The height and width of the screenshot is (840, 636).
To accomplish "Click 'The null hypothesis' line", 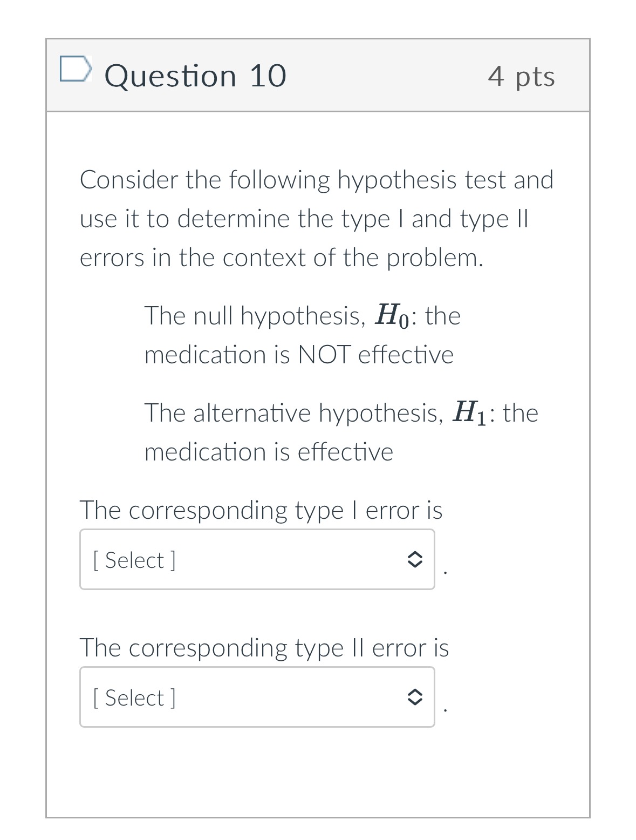I will (303, 316).
